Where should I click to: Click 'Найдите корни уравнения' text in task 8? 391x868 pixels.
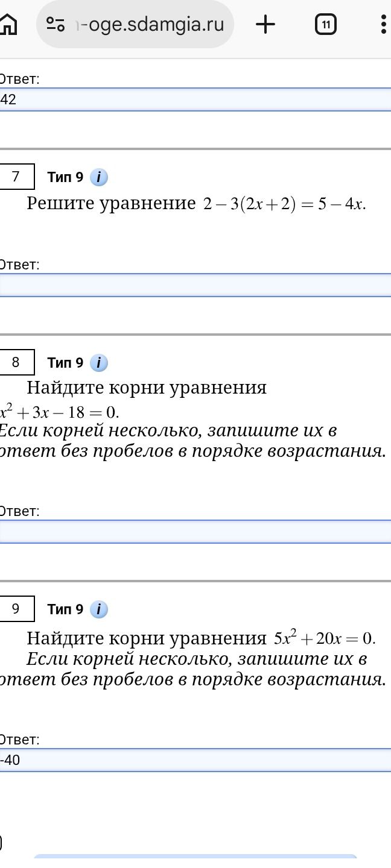point(147,388)
